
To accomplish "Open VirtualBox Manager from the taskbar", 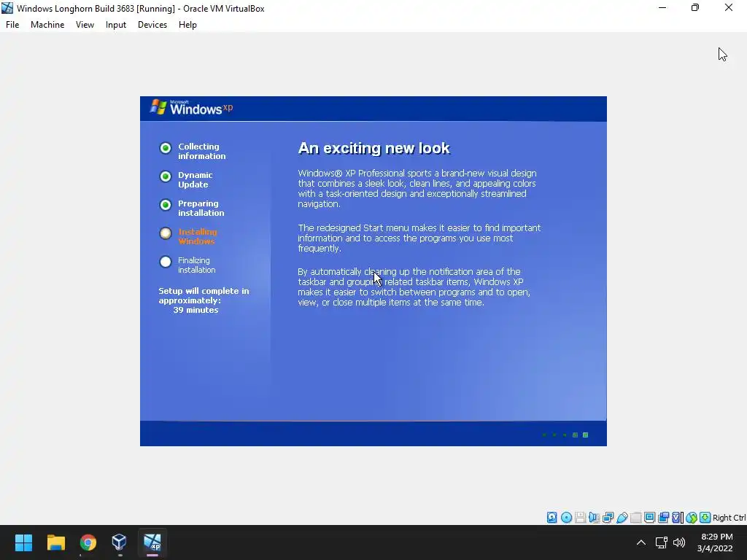I will [119, 542].
